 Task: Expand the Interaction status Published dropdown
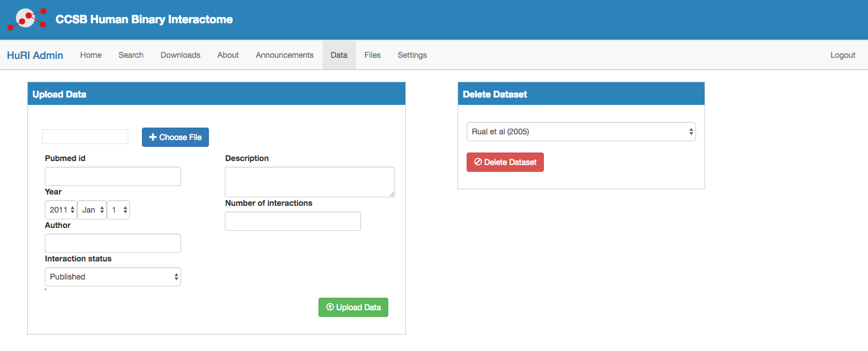113,277
